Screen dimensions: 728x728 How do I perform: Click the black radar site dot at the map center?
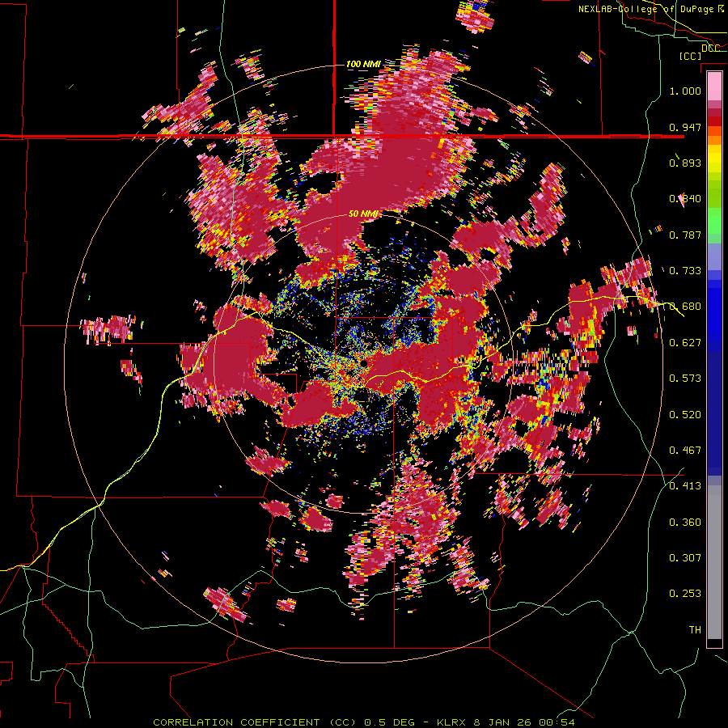(365, 362)
